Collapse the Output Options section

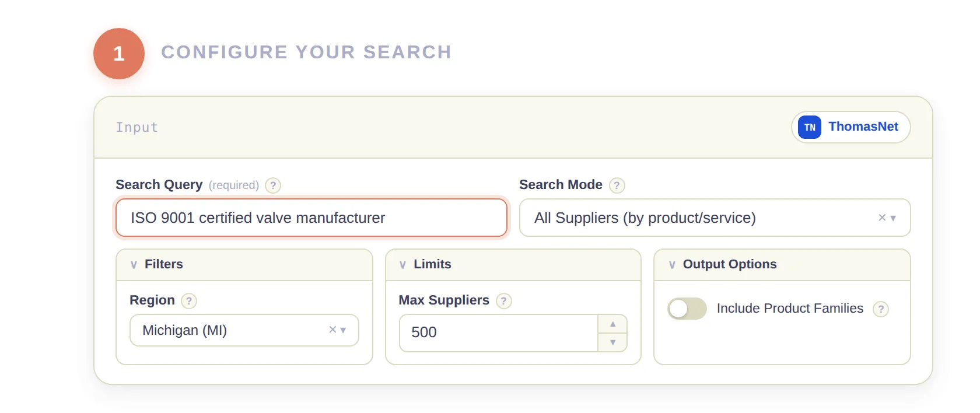672,264
